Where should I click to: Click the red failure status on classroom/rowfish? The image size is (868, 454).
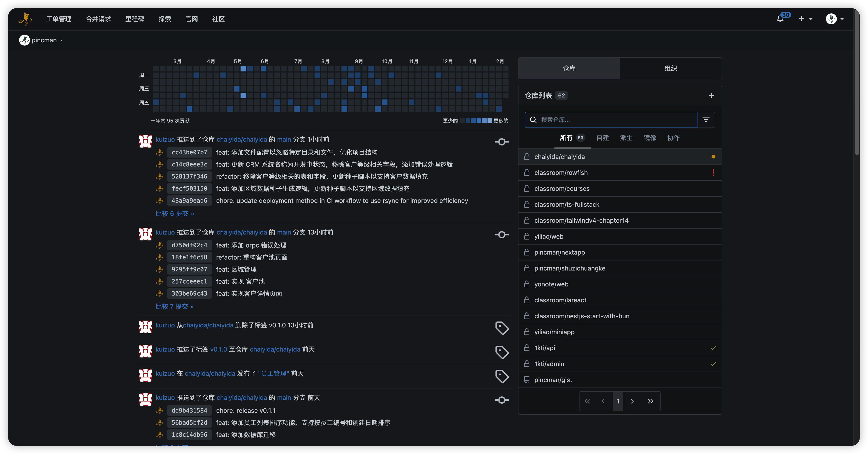713,173
